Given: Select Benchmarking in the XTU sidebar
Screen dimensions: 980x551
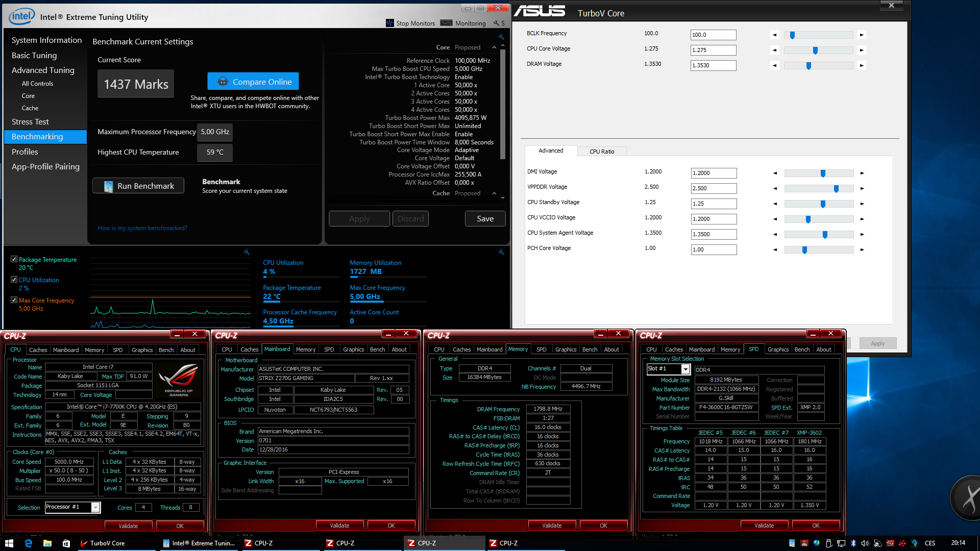Looking at the screenshot, I should pos(45,137).
